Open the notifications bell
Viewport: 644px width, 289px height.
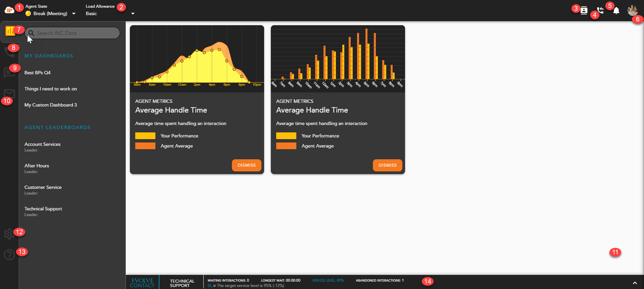pyautogui.click(x=616, y=11)
